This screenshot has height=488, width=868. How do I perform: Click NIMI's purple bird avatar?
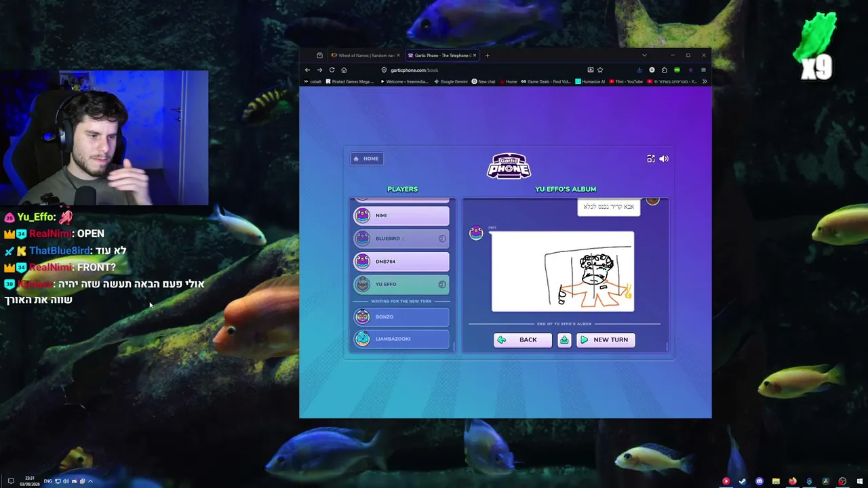coord(363,216)
